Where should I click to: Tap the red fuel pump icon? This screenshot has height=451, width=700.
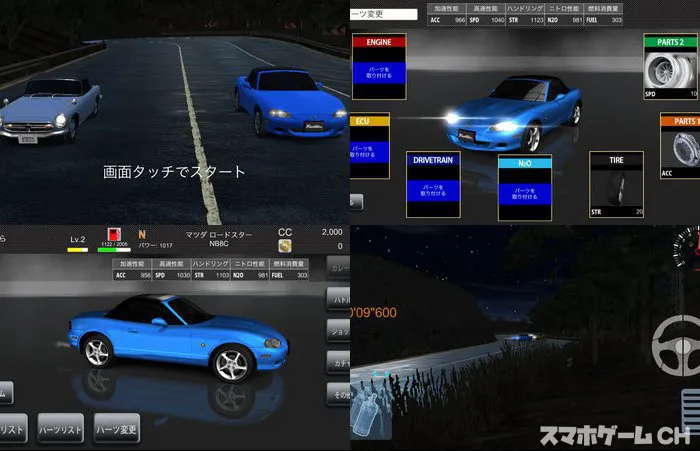[114, 234]
